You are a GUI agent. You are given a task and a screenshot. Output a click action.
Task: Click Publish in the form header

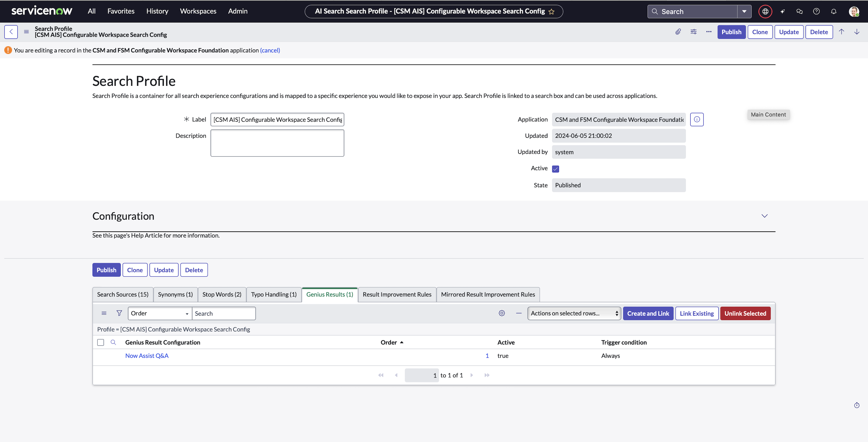click(731, 32)
